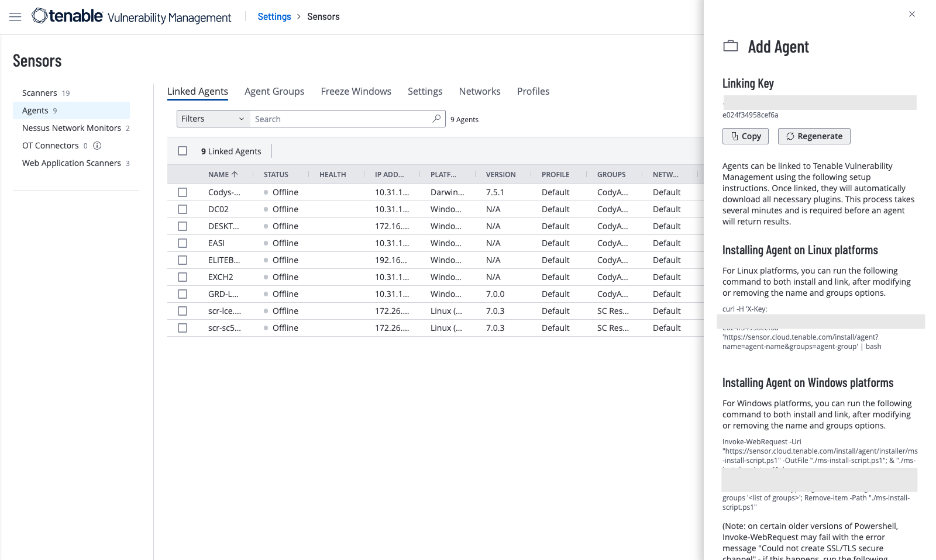Sort by the NAME column arrow
Image resolution: width=936 pixels, height=560 pixels.
(235, 174)
